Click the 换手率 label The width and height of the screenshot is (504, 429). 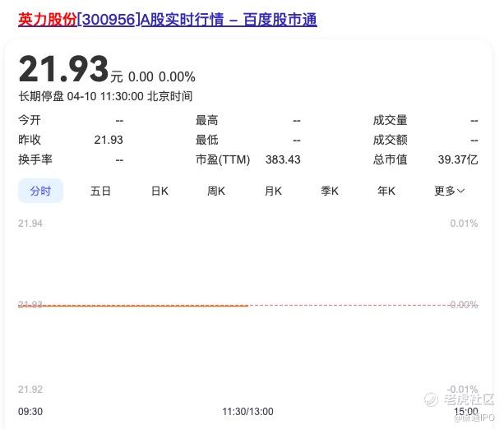(35, 159)
